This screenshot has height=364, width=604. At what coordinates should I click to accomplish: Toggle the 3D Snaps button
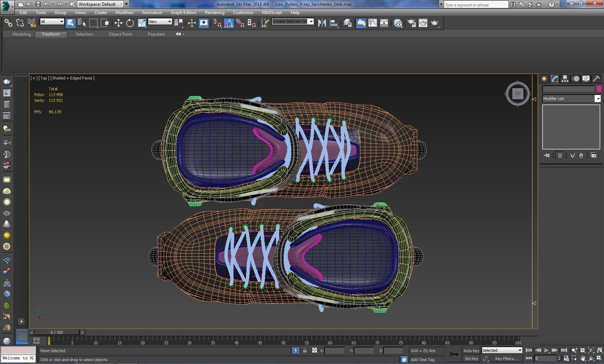coord(217,23)
